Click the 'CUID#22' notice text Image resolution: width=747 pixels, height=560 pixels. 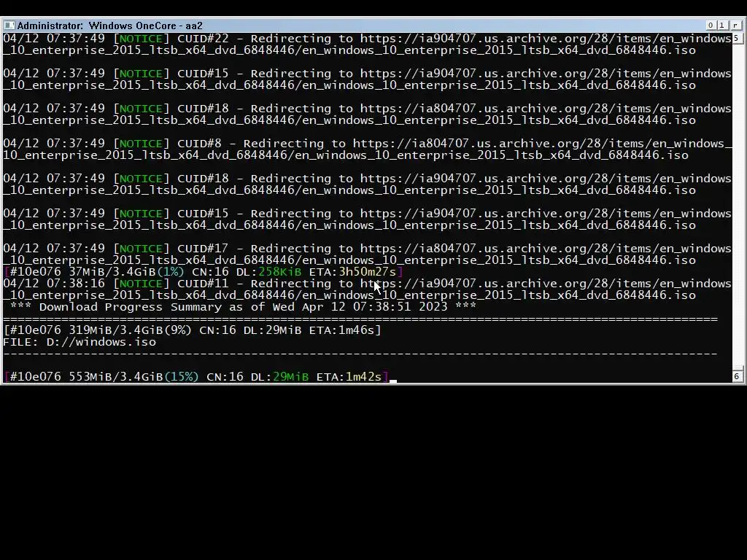tap(203, 39)
